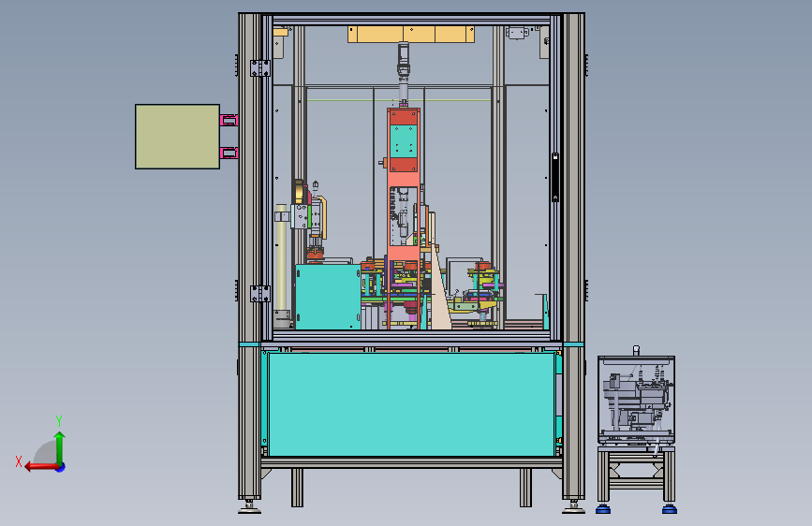Select the black door handle on the right frame
Image resolution: width=812 pixels, height=526 pixels.
coord(555,177)
